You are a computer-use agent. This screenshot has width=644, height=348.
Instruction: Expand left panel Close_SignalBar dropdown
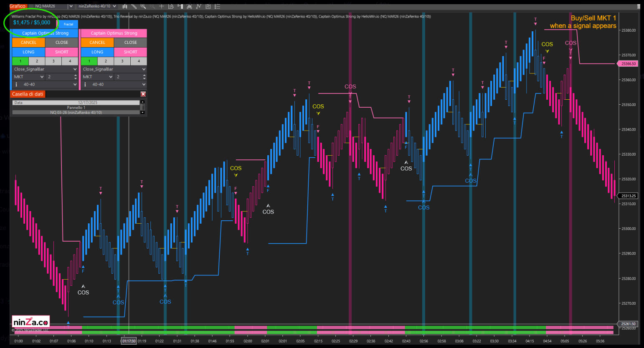(x=75, y=69)
